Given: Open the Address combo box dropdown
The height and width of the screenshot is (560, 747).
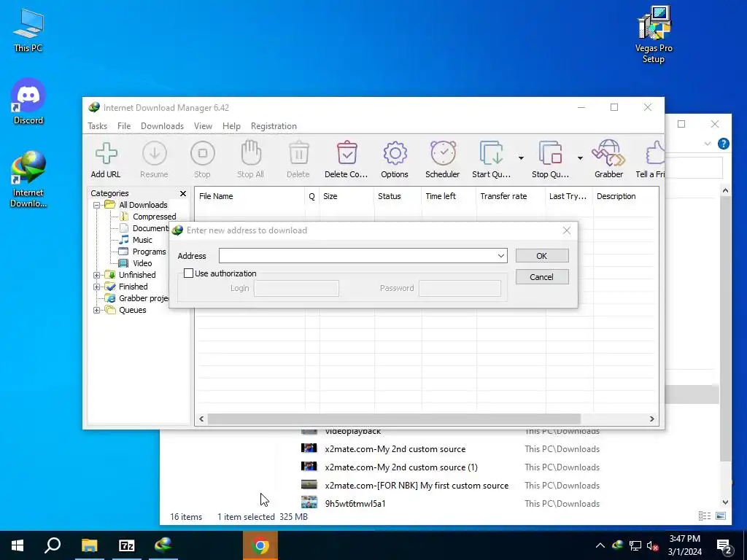Looking at the screenshot, I should (x=500, y=256).
